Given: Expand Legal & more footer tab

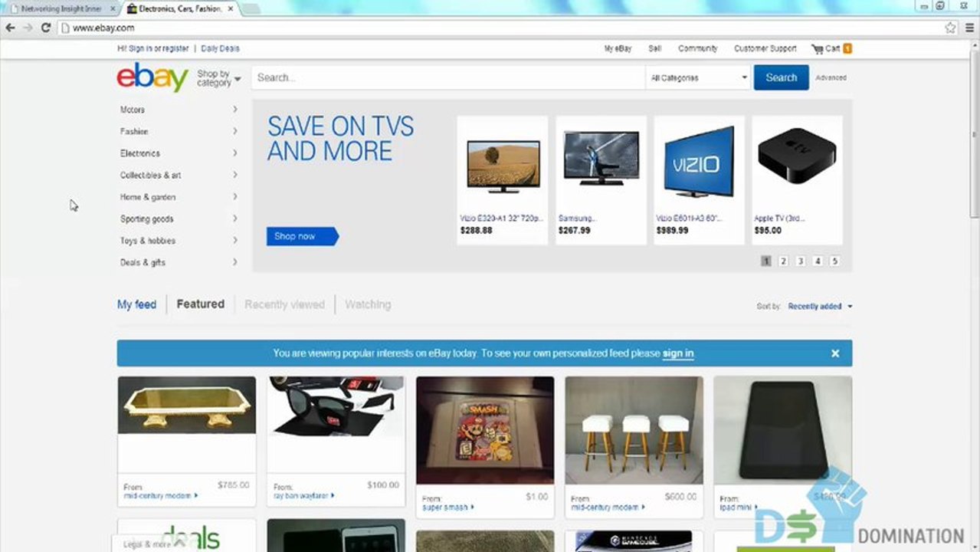Looking at the screenshot, I should pos(153,544).
